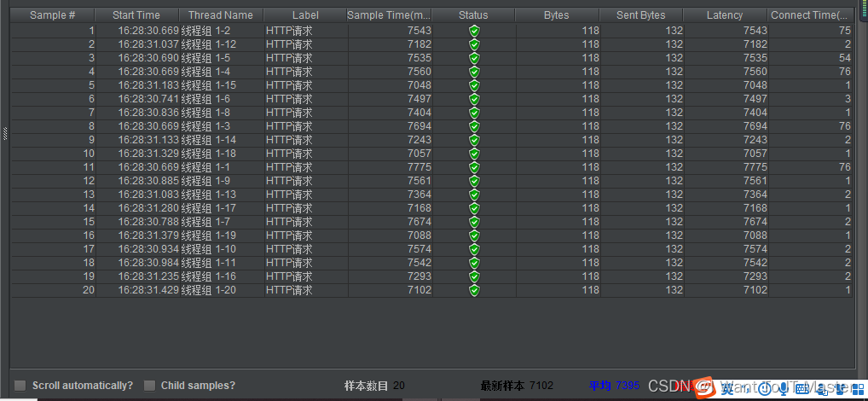Select the status icon in sample 12 row
Screen dimensions: 868x401
(x=474, y=181)
